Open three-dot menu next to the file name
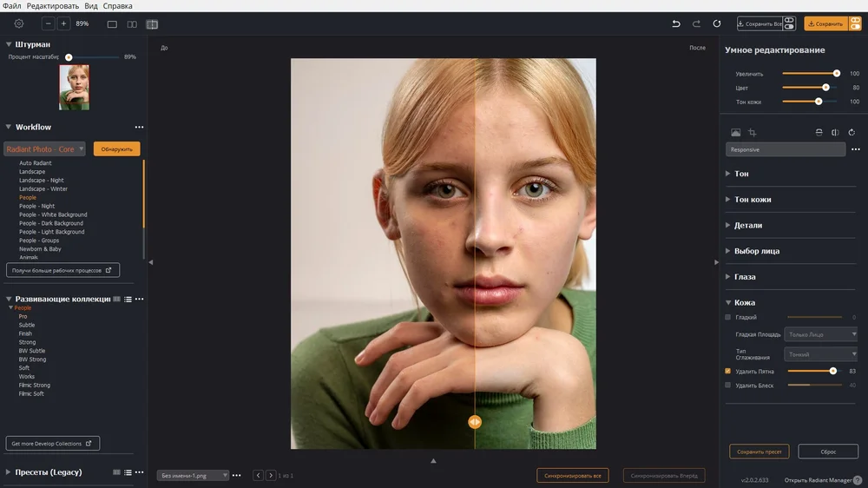This screenshot has height=488, width=868. 236,475
